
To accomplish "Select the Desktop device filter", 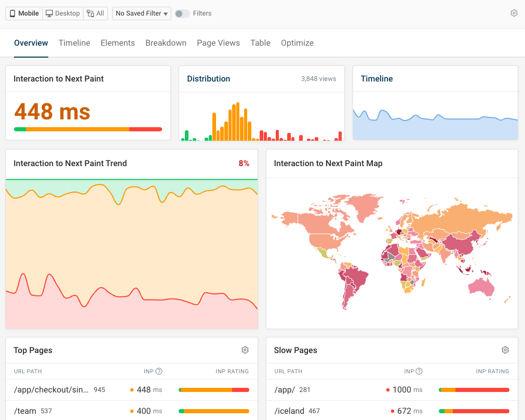I will (63, 13).
